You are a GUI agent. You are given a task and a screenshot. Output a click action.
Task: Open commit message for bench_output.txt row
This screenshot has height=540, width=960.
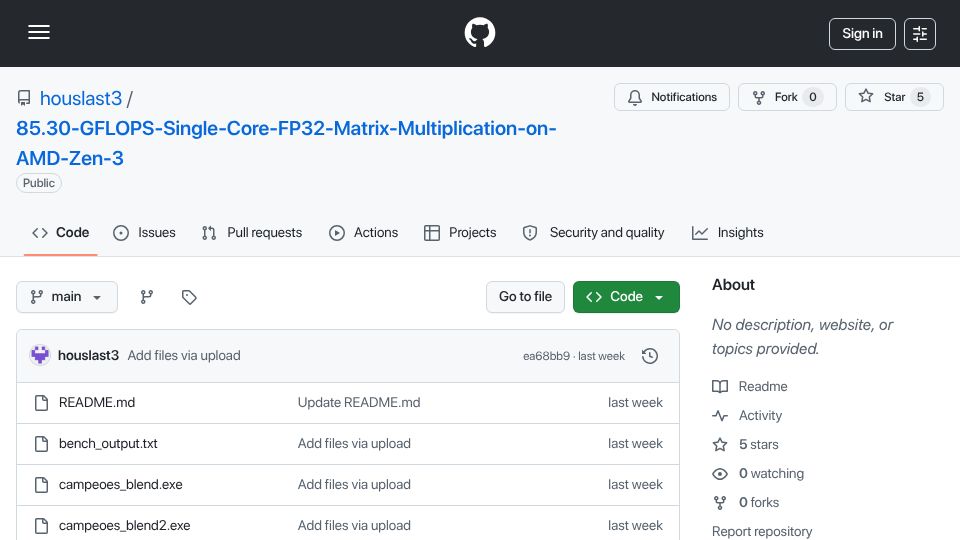[x=354, y=444]
